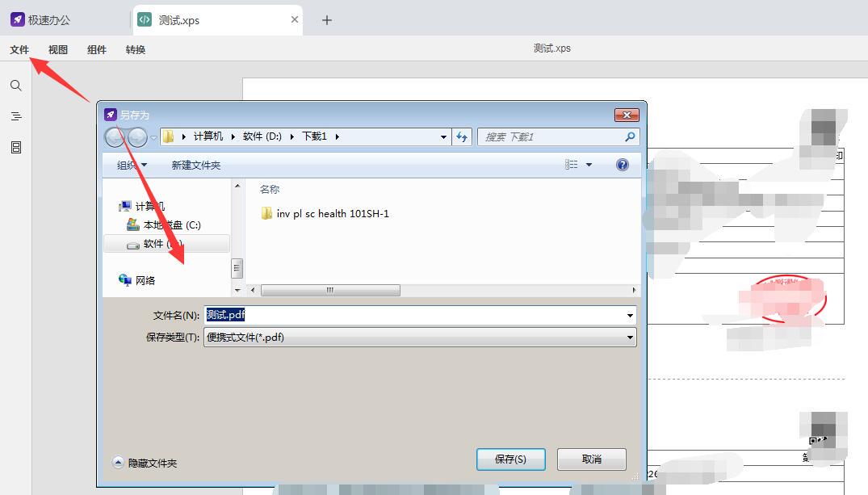Select 网络 in the navigation tree
Image resolution: width=868 pixels, height=495 pixels.
point(136,280)
